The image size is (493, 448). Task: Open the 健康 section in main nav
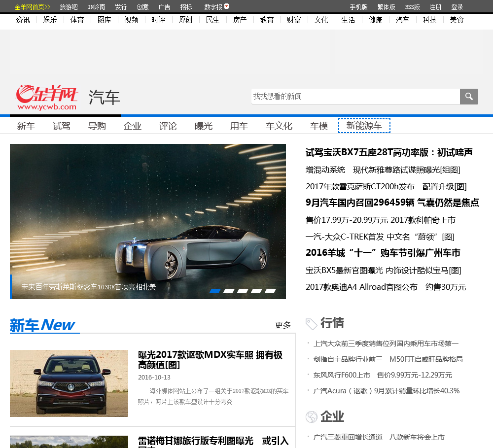click(375, 20)
